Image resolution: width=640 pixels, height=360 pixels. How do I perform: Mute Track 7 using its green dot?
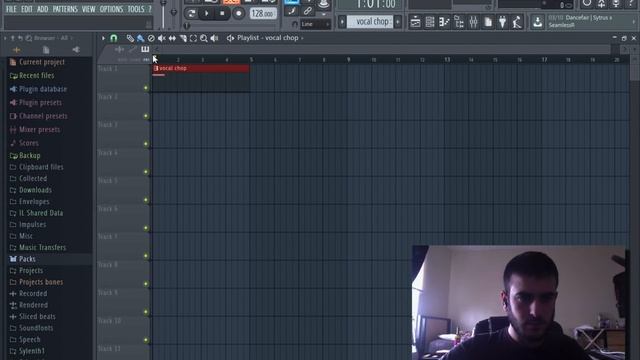click(x=146, y=256)
